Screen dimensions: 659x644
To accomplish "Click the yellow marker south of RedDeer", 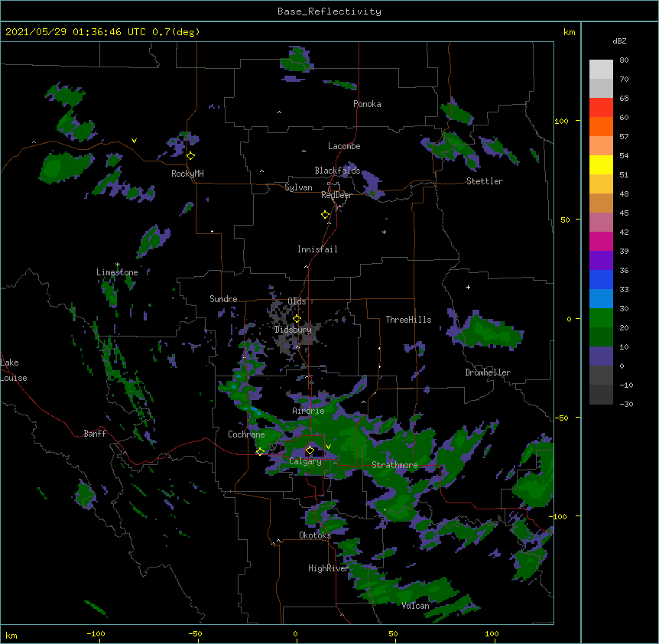I will (x=326, y=215).
